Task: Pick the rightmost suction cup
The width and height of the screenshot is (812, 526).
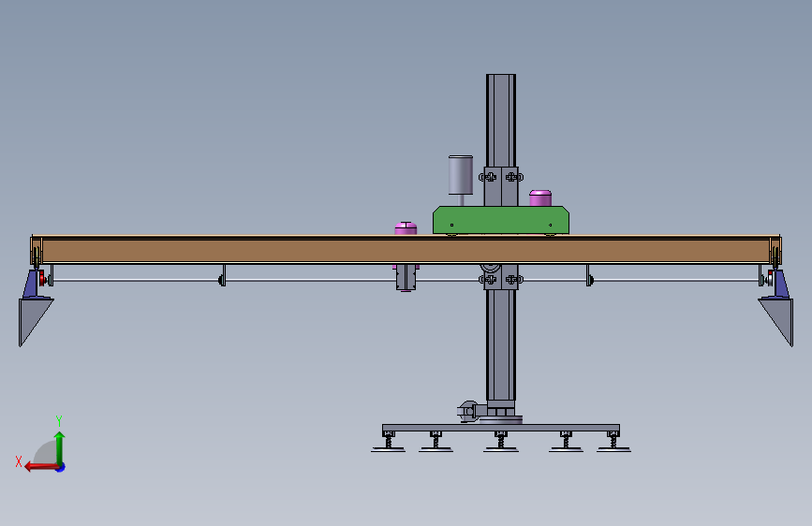Action: click(x=613, y=449)
